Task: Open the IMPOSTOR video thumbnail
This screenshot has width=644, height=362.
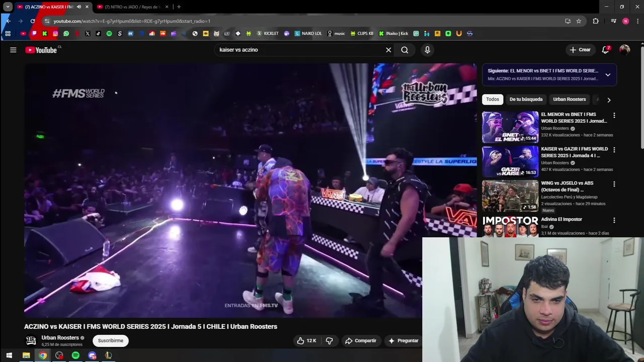Action: pyautogui.click(x=510, y=226)
